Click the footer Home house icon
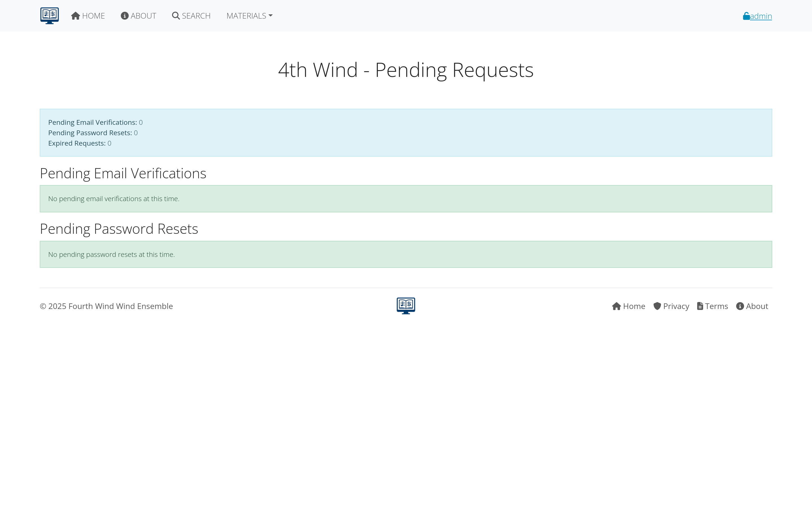Image resolution: width=812 pixels, height=507 pixels. coord(616,306)
